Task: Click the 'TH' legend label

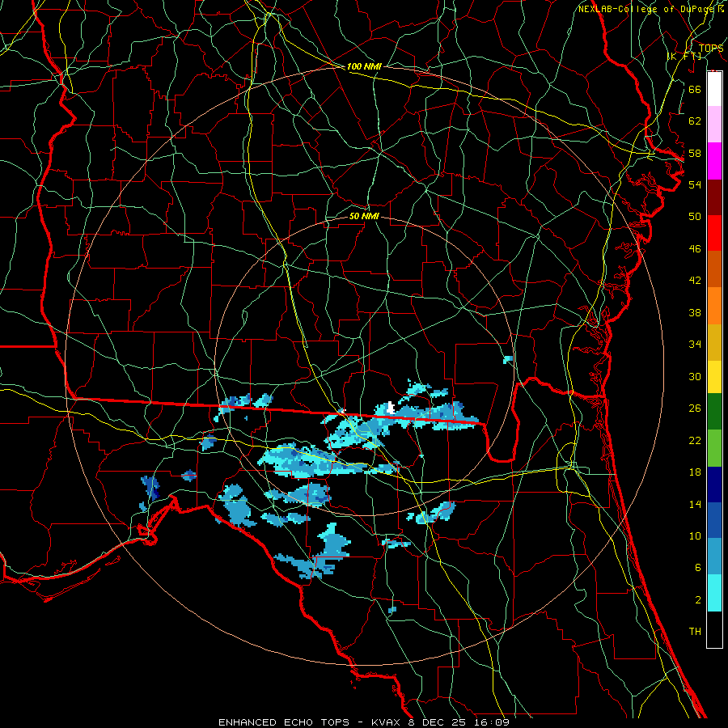Action: tap(695, 632)
